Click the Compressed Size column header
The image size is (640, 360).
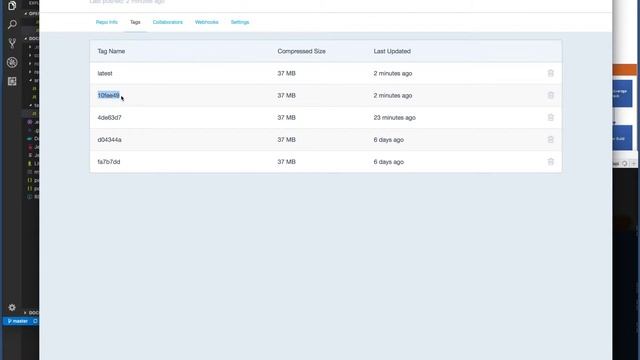tap(301, 51)
